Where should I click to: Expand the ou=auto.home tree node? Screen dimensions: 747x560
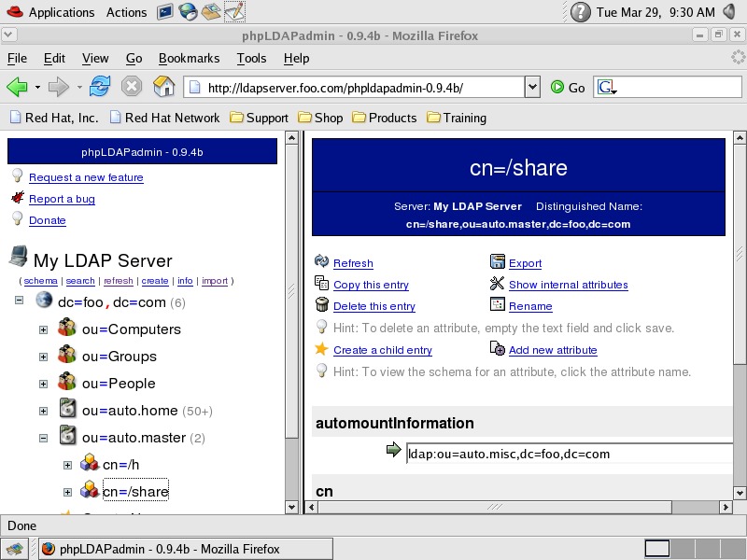[43, 410]
